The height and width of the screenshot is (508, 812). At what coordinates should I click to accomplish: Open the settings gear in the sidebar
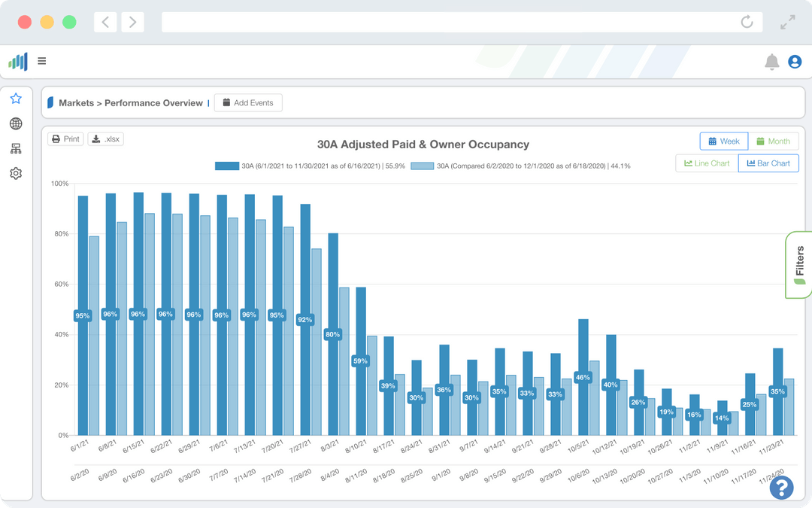[16, 173]
